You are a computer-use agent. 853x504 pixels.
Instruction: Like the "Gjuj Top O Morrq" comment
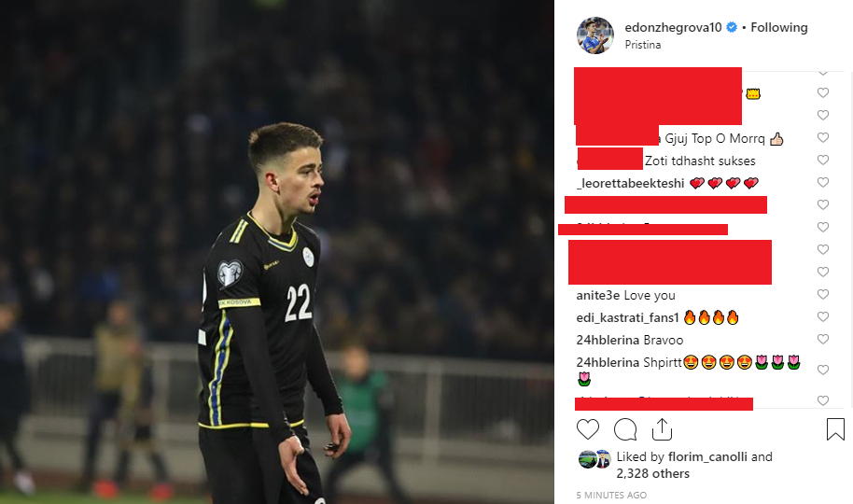[x=823, y=137]
